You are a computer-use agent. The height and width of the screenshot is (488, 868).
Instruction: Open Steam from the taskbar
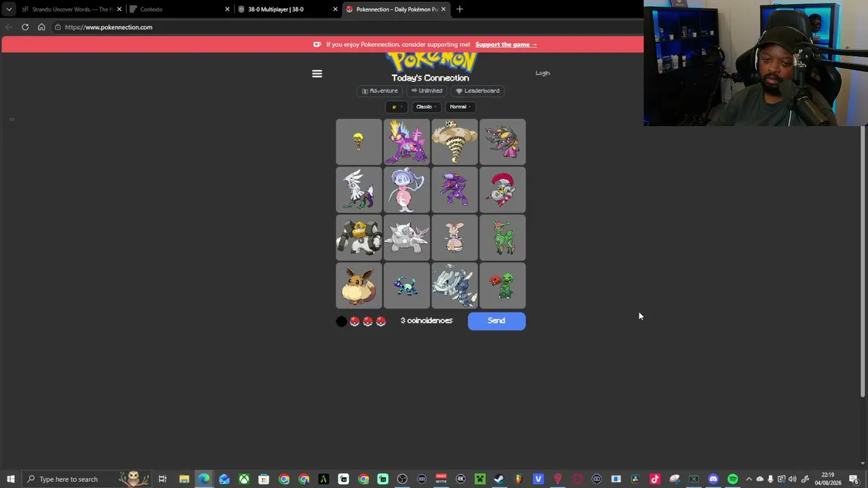click(499, 479)
